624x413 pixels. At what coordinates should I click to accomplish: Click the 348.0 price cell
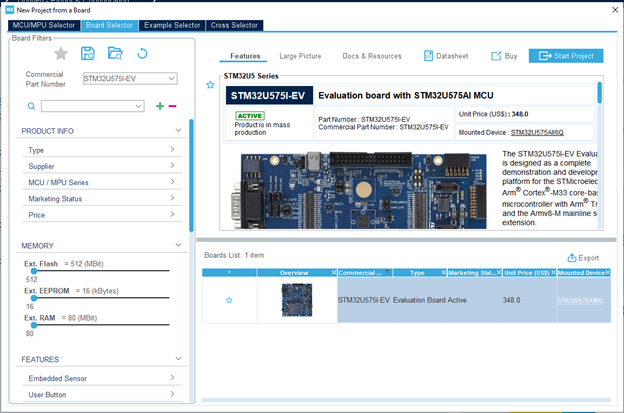511,300
